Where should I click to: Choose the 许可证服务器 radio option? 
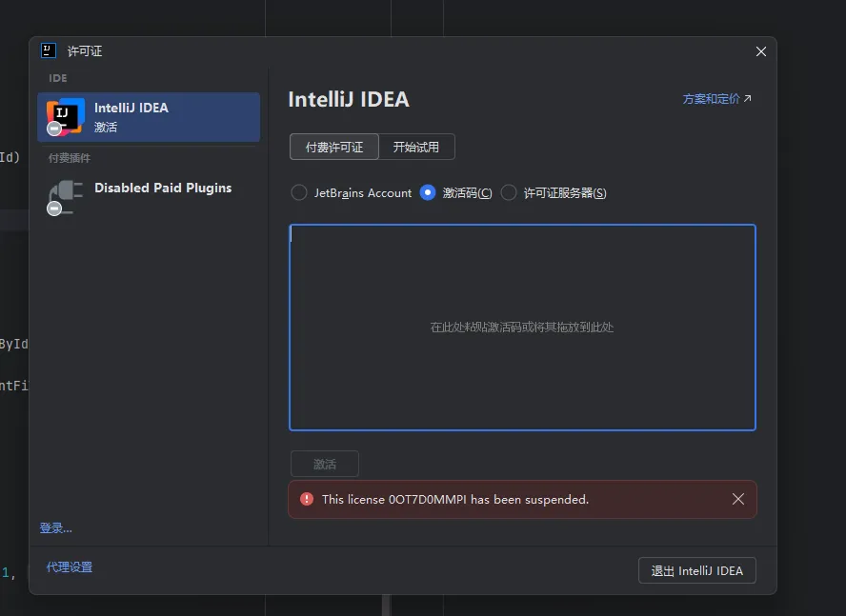coord(509,192)
